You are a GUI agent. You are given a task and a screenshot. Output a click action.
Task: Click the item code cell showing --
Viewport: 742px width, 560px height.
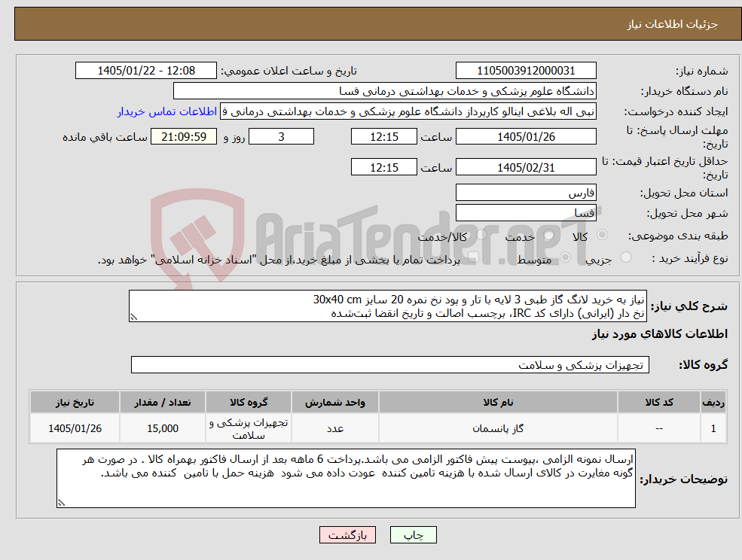(658, 428)
